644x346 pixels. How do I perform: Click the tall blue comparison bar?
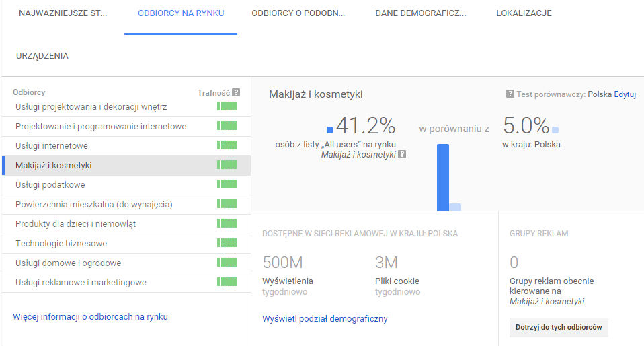click(442, 178)
